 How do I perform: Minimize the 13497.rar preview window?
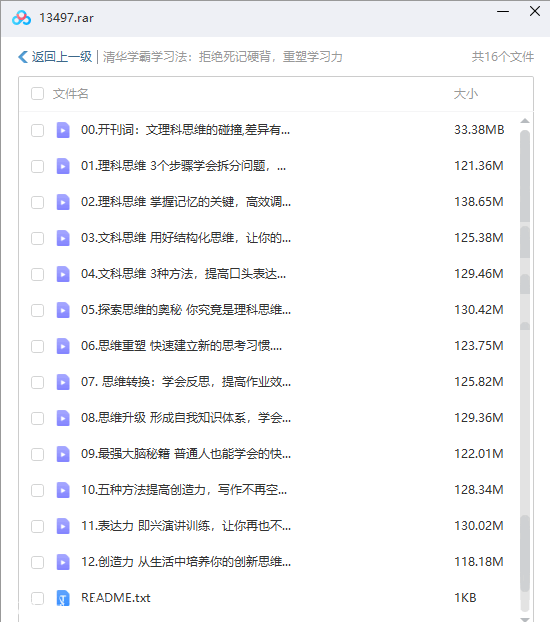pyautogui.click(x=503, y=12)
